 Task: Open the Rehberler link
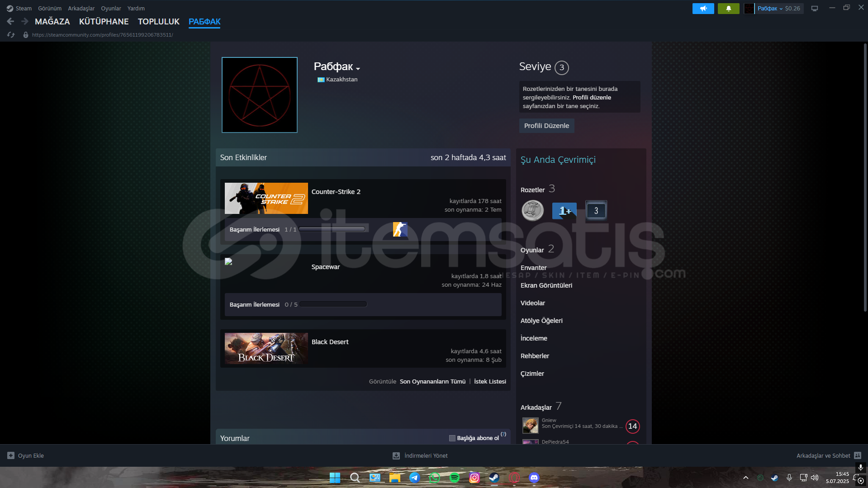point(535,356)
